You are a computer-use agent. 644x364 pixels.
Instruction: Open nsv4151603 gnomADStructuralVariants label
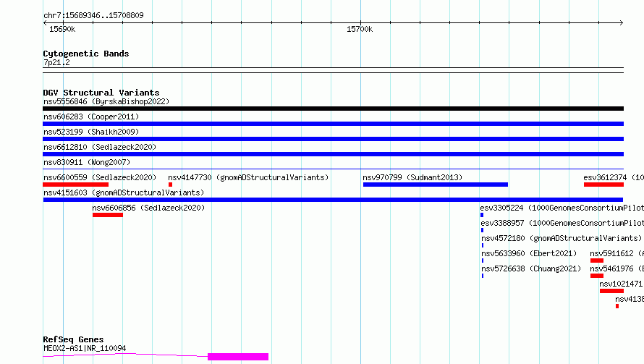124,192
